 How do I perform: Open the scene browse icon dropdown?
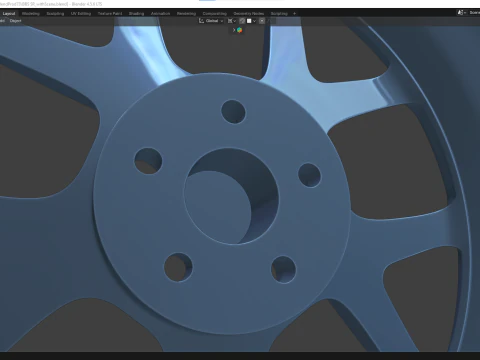click(462, 13)
